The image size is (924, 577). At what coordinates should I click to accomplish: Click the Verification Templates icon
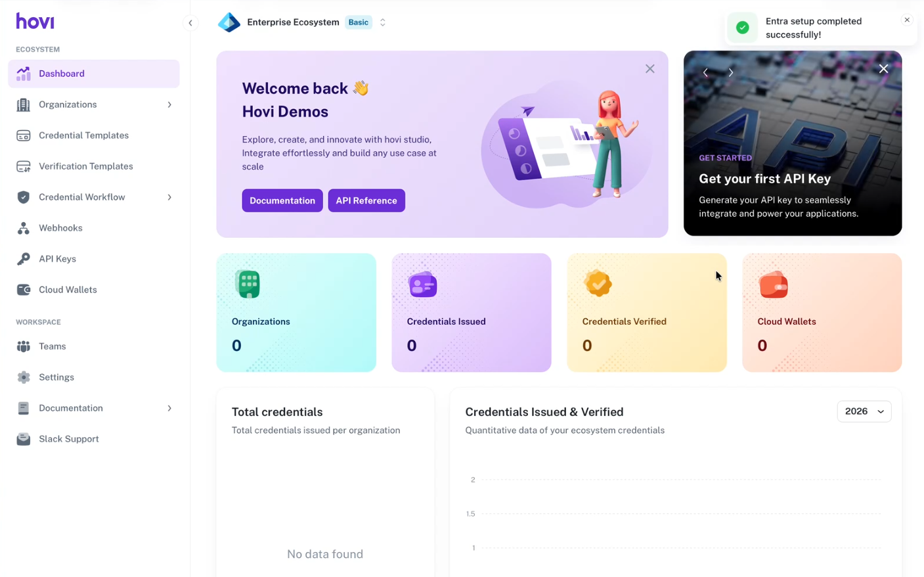pos(24,166)
